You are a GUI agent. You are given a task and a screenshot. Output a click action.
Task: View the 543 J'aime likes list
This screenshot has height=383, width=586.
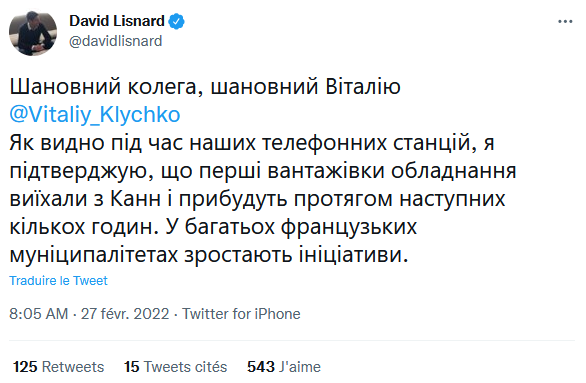tap(284, 367)
